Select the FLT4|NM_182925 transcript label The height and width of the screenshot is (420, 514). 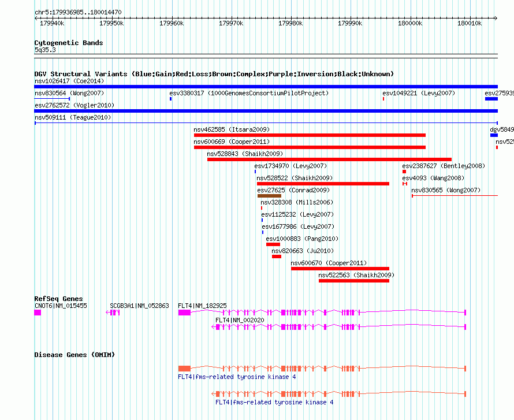pos(202,306)
